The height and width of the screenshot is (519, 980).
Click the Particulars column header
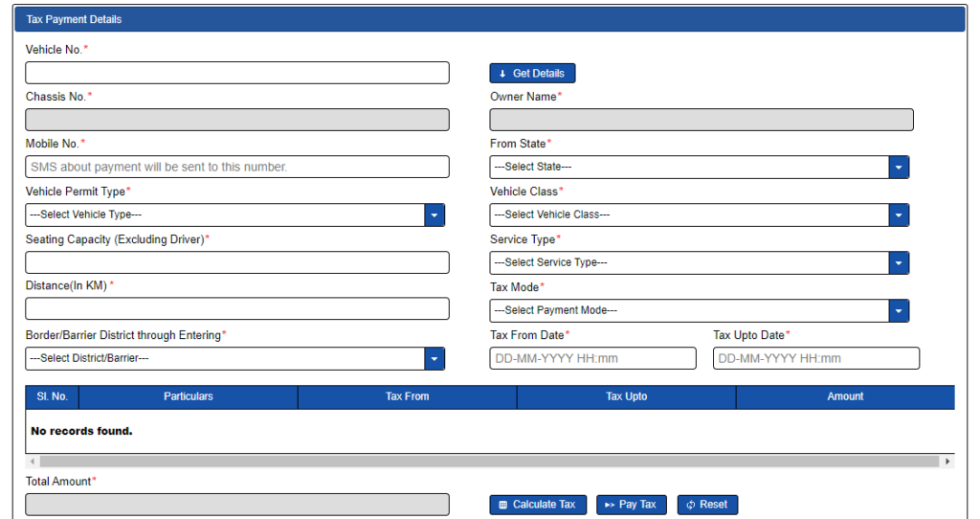[x=189, y=396]
